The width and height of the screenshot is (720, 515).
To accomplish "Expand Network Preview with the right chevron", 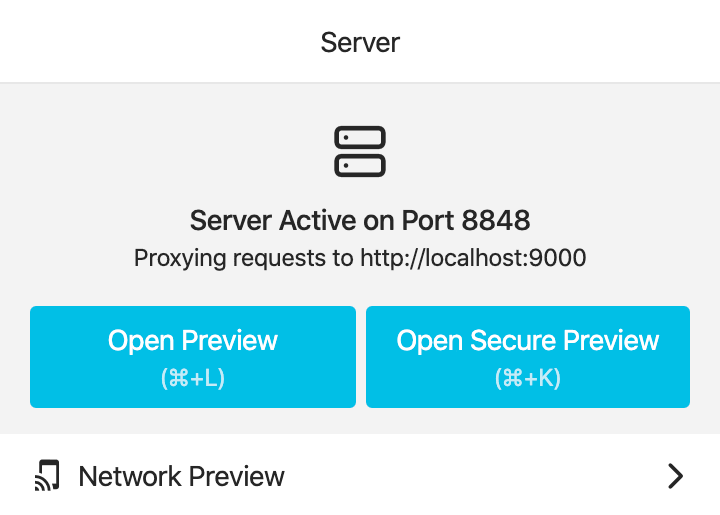I will (x=676, y=476).
